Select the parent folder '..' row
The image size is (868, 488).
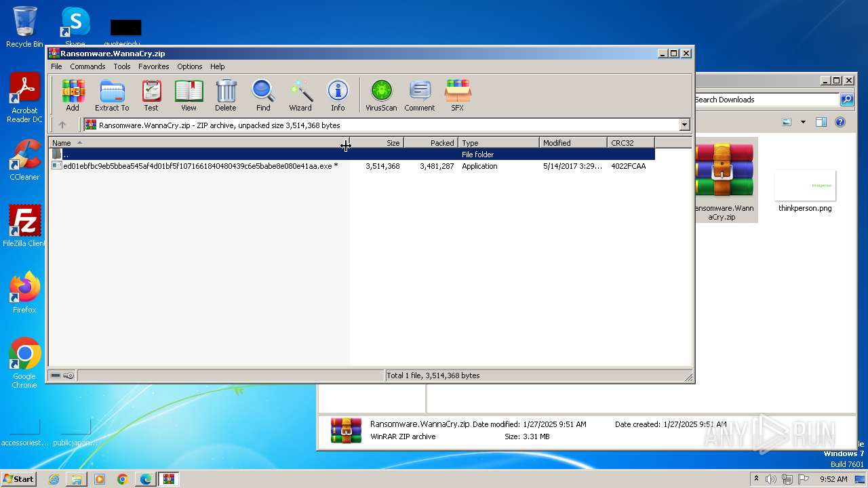(x=352, y=155)
